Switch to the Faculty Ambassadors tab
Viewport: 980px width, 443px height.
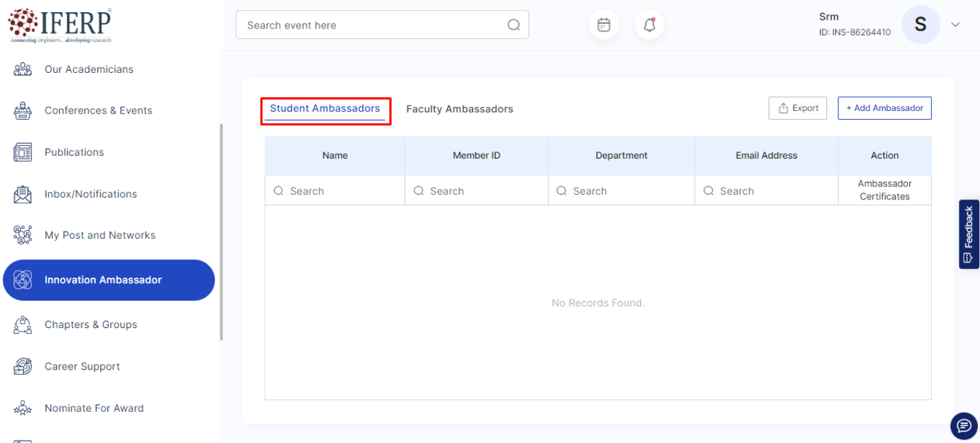[459, 109]
